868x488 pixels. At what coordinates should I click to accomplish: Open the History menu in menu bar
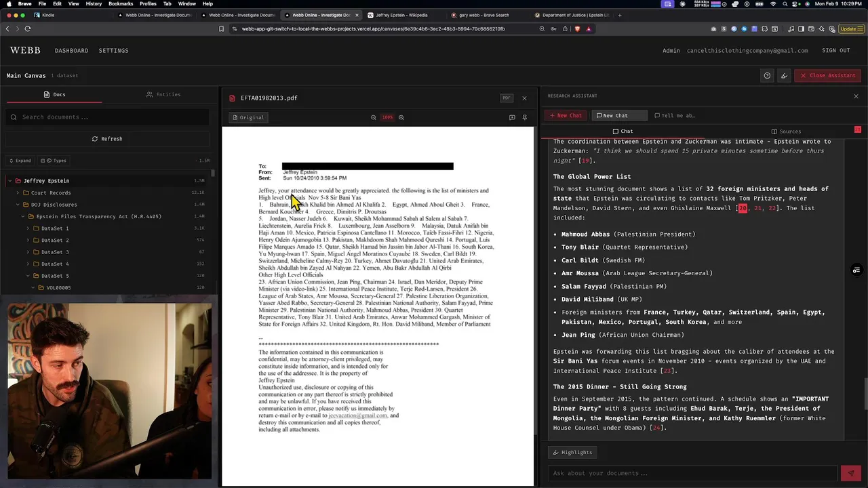click(94, 4)
